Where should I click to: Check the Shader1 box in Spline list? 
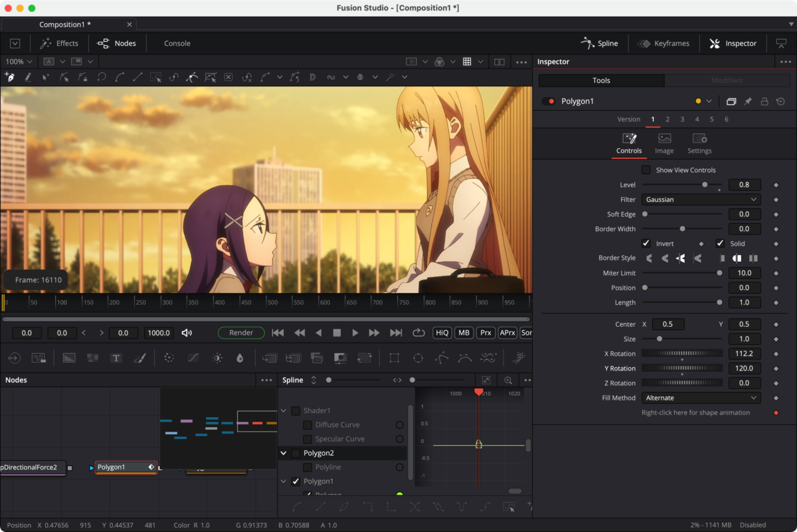coord(296,411)
